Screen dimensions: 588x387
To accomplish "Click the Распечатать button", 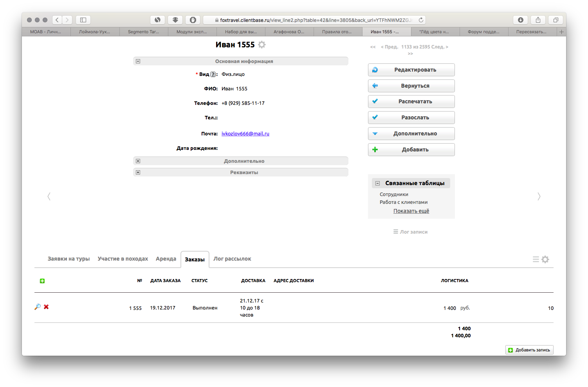I will pyautogui.click(x=411, y=101).
